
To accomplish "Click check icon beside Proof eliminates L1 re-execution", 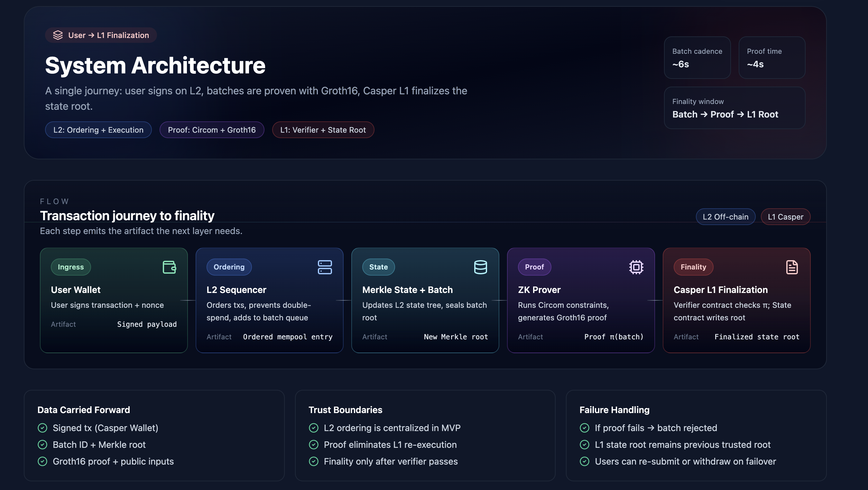I will coord(314,445).
